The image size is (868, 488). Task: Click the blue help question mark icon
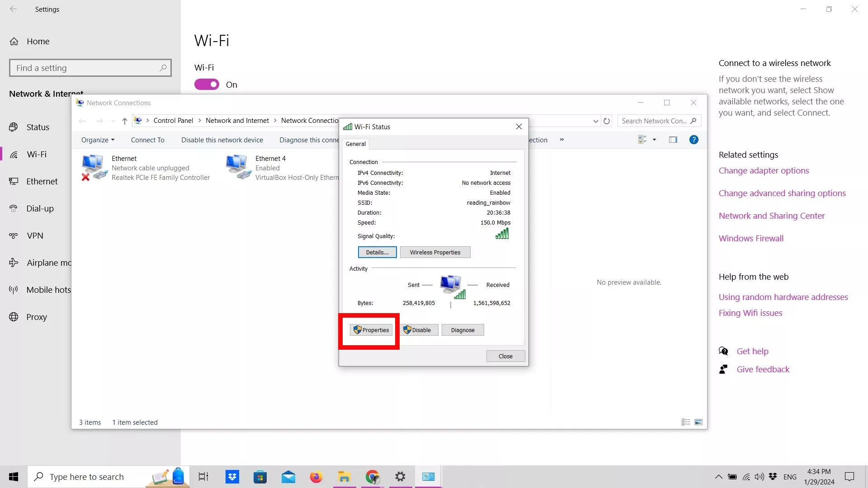point(693,140)
